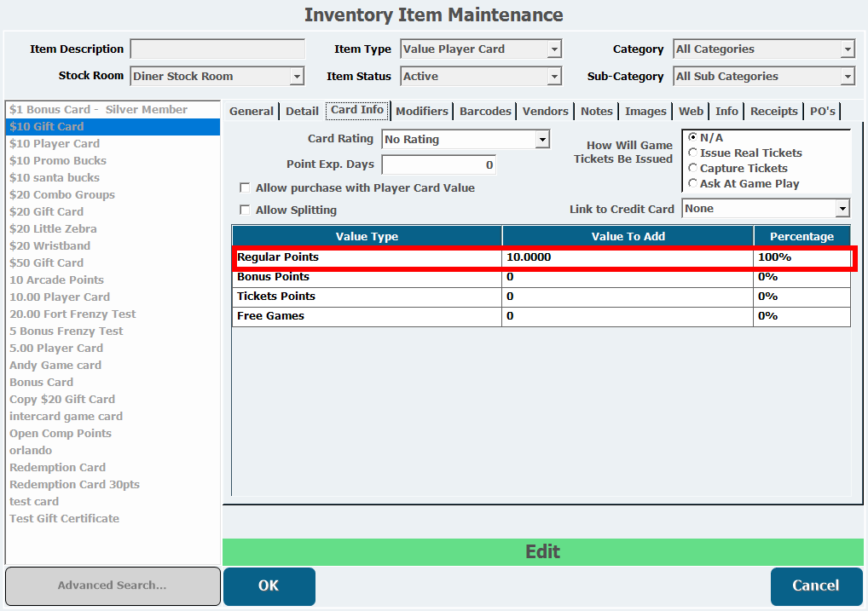Select Ask At Game Play option
The width and height of the screenshot is (868, 611).
point(693,184)
